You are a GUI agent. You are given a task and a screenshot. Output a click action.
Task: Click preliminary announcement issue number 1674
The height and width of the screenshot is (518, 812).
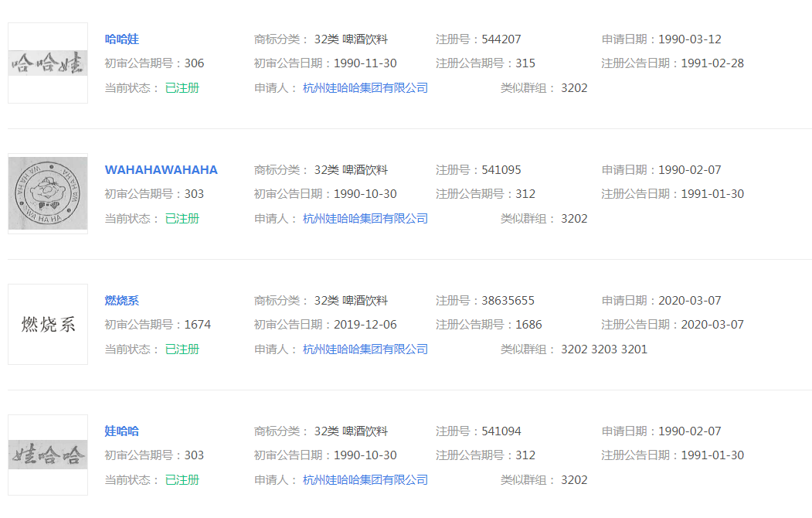(198, 324)
